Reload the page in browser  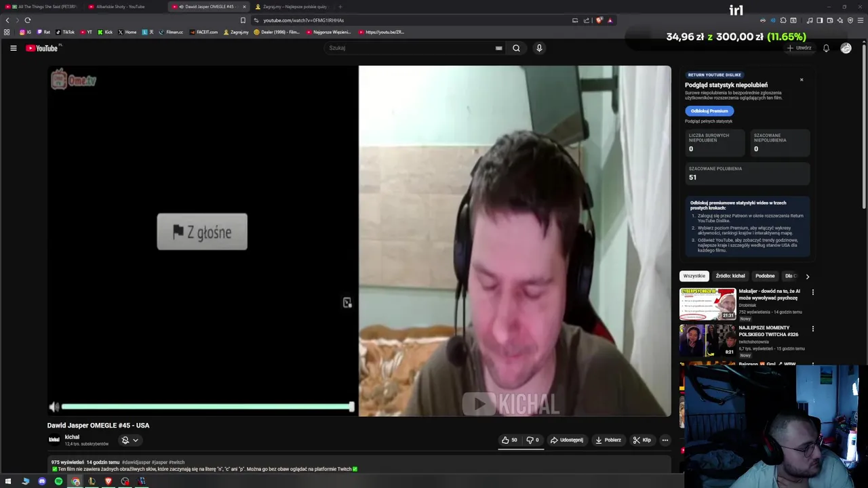(28, 20)
